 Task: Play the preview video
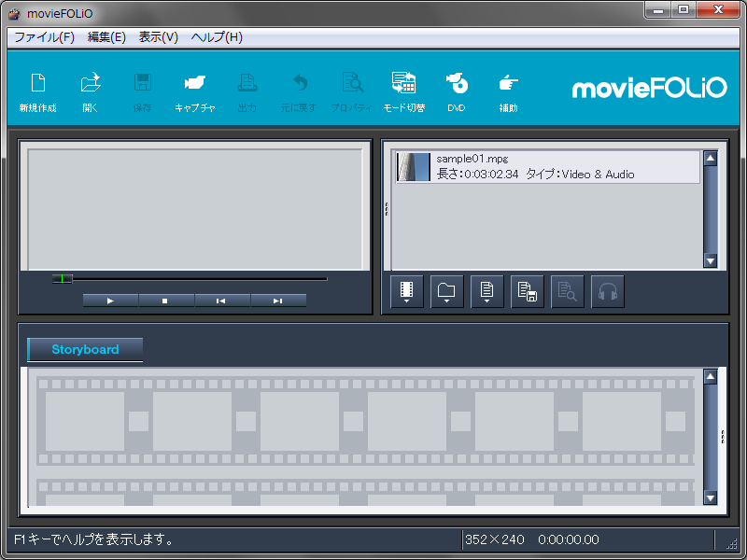point(110,301)
